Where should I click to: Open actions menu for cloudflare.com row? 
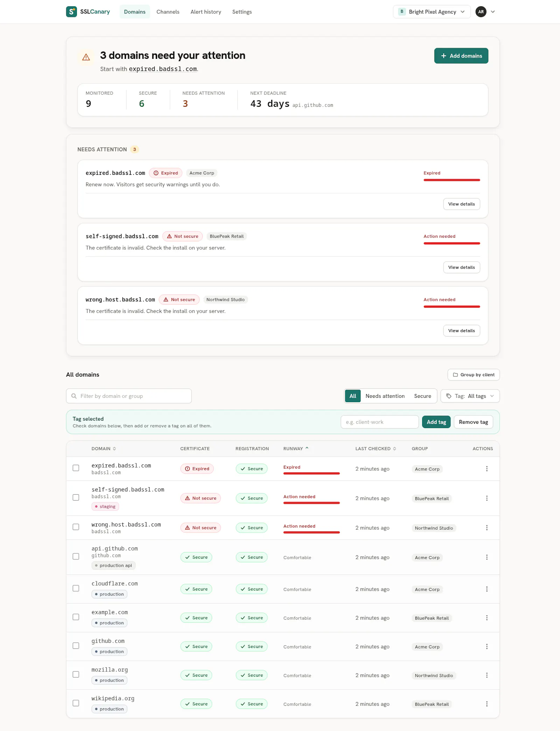pos(486,589)
